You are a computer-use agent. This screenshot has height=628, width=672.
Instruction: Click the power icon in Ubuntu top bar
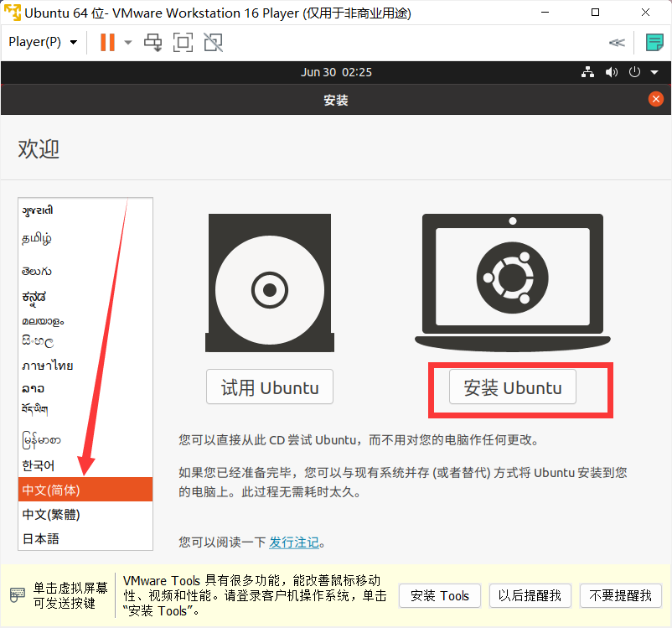tap(635, 72)
